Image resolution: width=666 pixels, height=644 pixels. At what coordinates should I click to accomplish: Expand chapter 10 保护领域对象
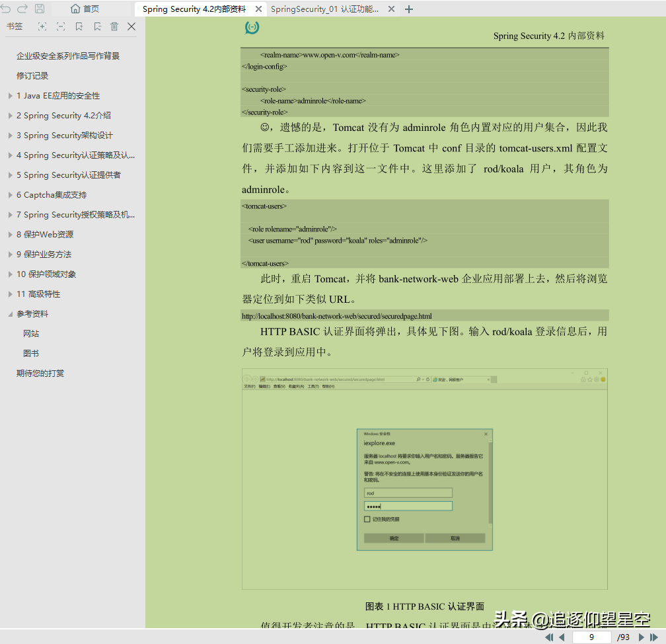(x=10, y=274)
